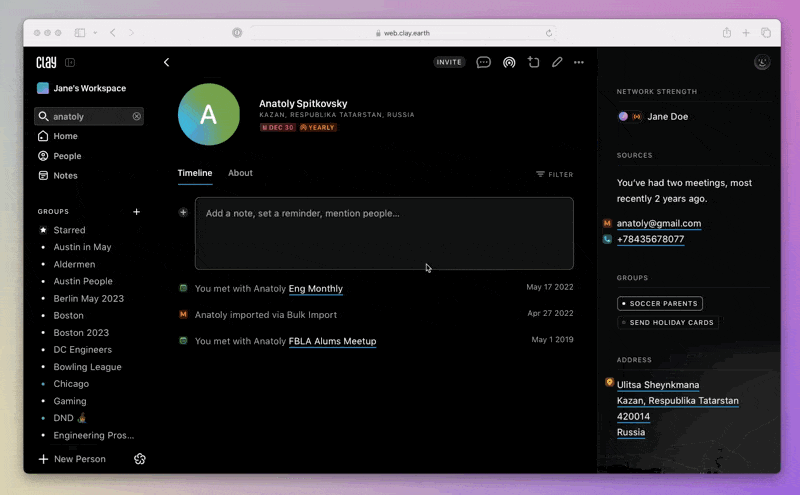Click the Invite button
The image size is (800, 495).
449,62
